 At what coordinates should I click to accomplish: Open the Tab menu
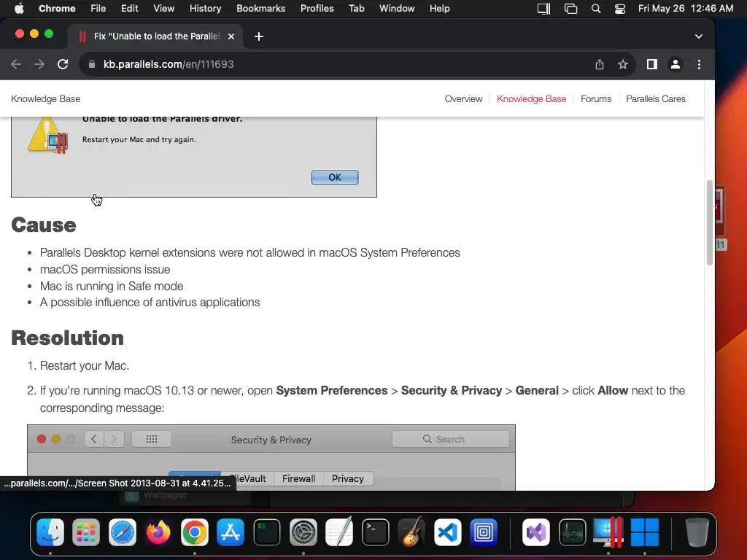point(356,9)
